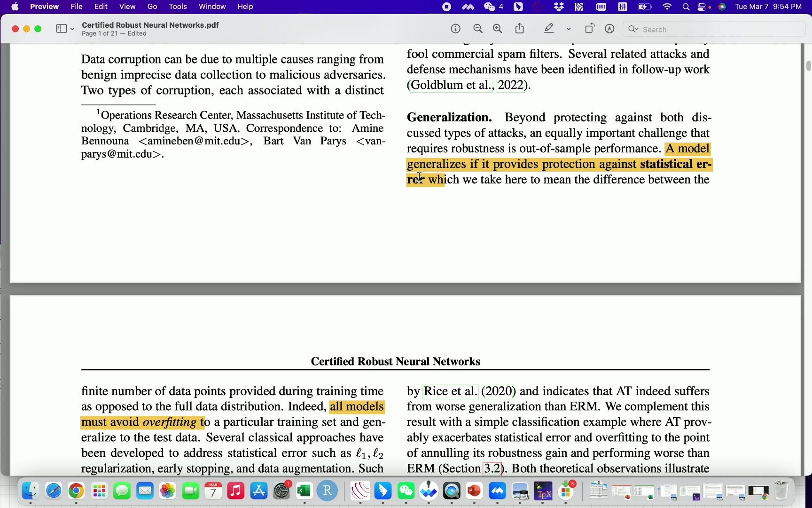Screen dimensions: 812x508
Task: Click the page header 'Certified Robust Neural Networks'
Action: 395,361
